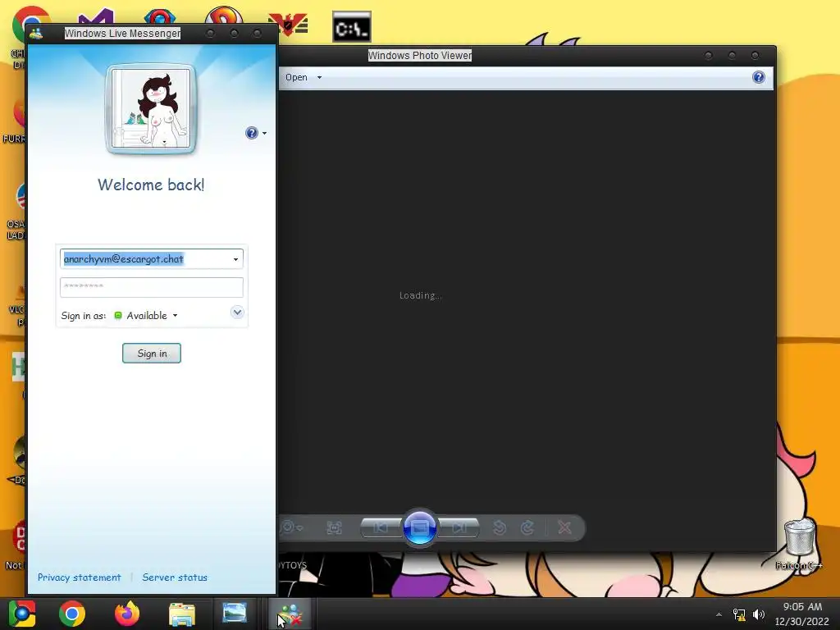Open File Explorer from the taskbar

[182, 614]
